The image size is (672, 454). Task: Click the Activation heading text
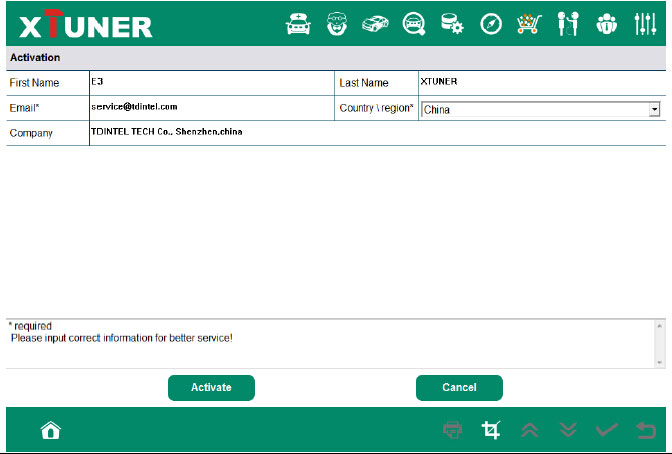35,57
